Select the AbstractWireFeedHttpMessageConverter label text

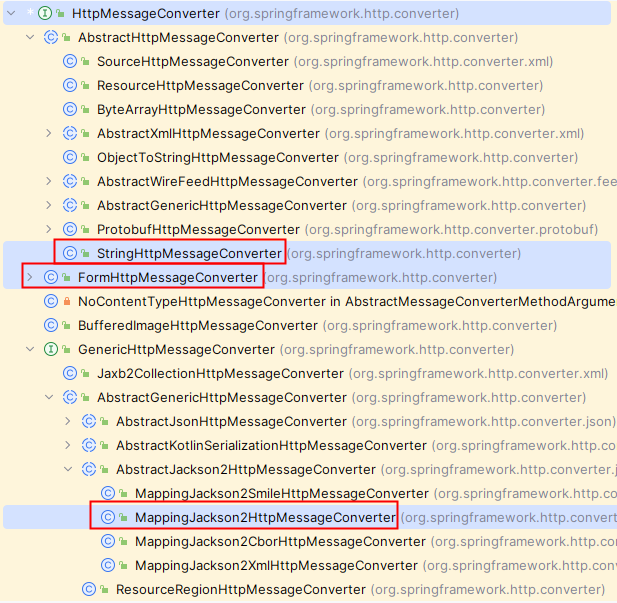(227, 181)
